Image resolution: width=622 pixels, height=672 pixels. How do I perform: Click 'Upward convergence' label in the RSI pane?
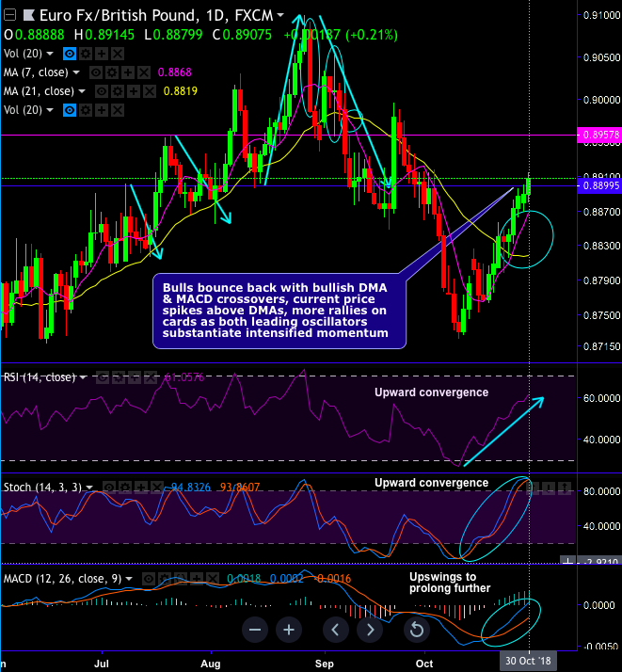431,392
